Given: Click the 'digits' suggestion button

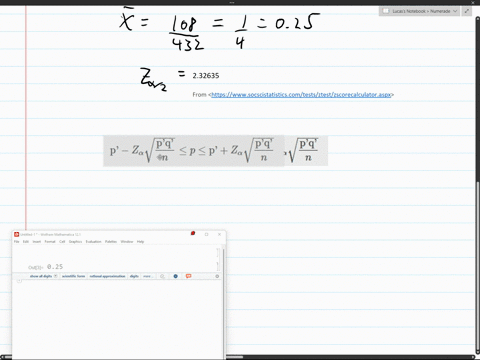Looking at the screenshot, I should coord(134,276).
